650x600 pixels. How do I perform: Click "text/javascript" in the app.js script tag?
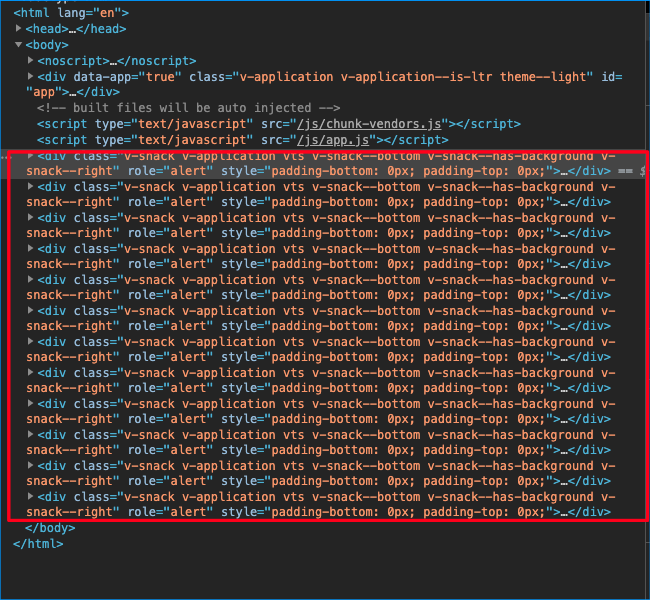tap(192, 140)
